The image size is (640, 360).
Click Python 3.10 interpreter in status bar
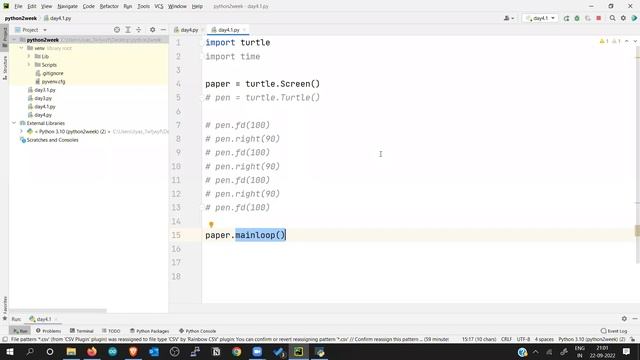[x=591, y=339]
